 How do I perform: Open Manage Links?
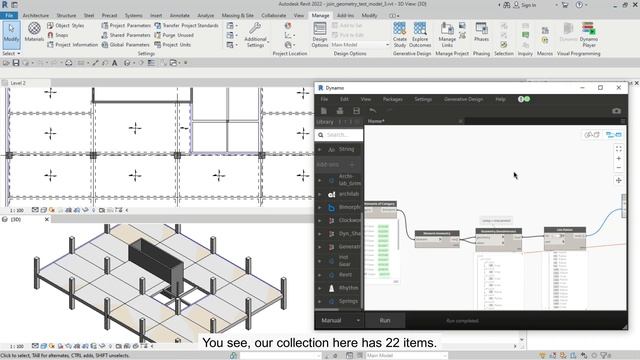[447, 35]
